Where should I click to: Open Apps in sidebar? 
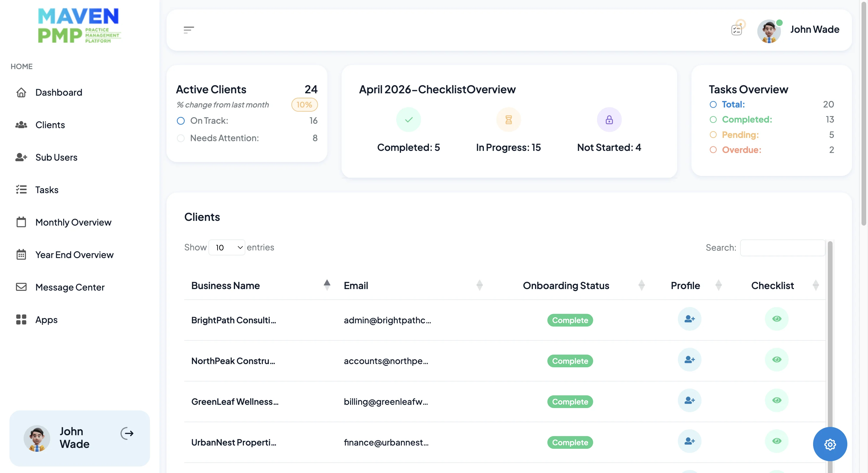[x=46, y=320]
